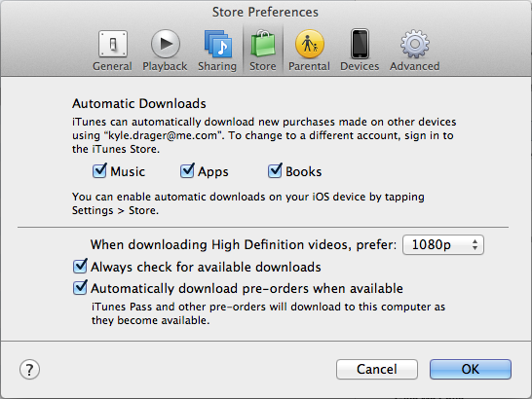Image resolution: width=532 pixels, height=399 pixels.
Task: Open the Advanced gear icon
Action: (x=415, y=44)
